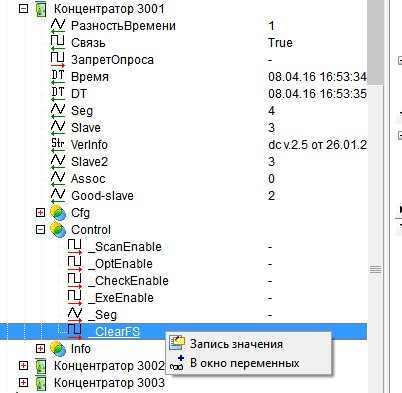
Task: Select the Концентратор 3001 tree node
Action: click(x=109, y=9)
